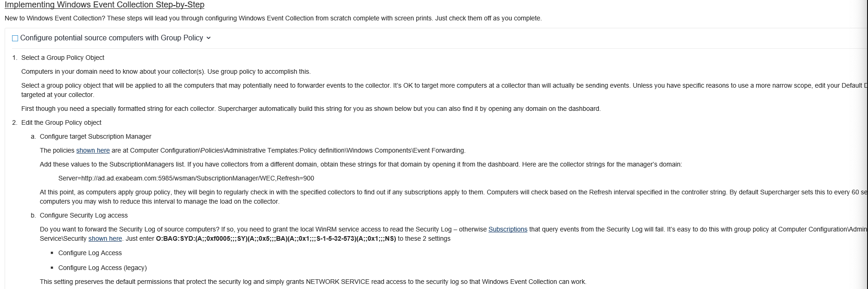Open the 'shown here' link about policies location
This screenshot has height=289, width=868.
pos(93,150)
